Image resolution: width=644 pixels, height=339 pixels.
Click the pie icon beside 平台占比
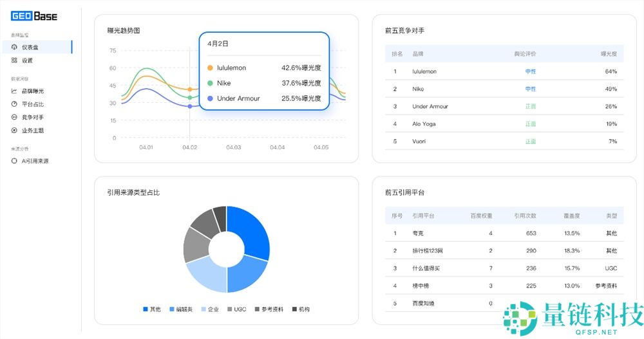[14, 104]
